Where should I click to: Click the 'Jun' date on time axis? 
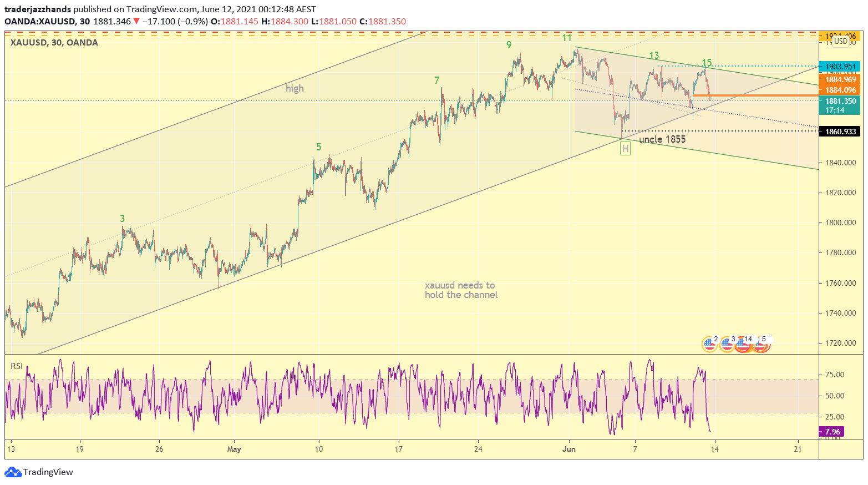tap(569, 449)
